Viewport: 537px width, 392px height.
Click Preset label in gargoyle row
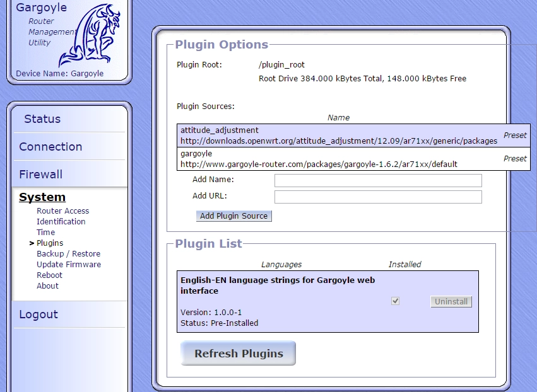(x=515, y=159)
